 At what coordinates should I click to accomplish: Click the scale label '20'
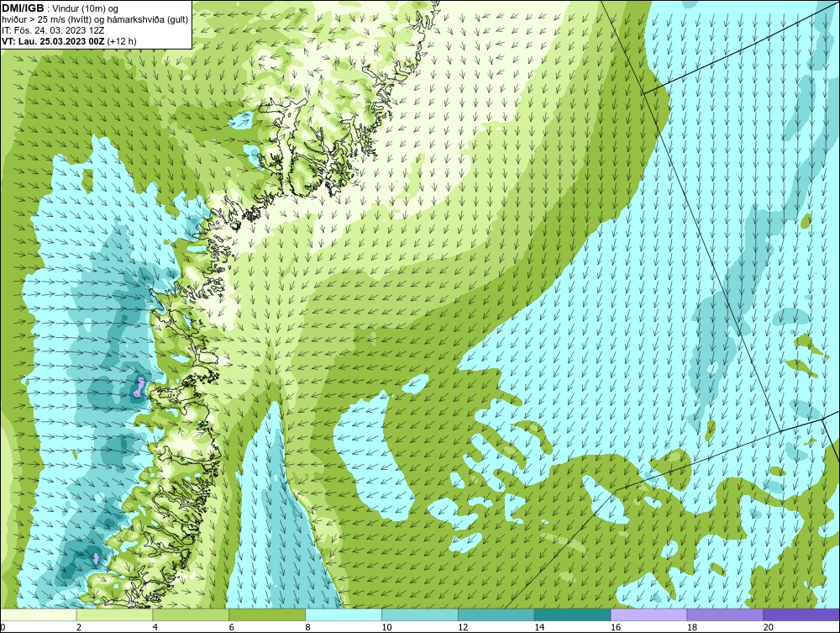click(x=768, y=627)
